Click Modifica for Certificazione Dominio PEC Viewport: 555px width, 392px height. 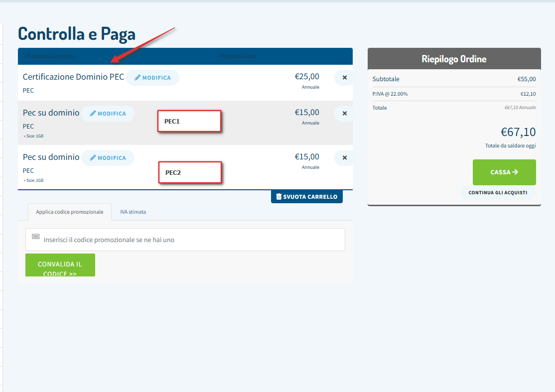point(152,78)
